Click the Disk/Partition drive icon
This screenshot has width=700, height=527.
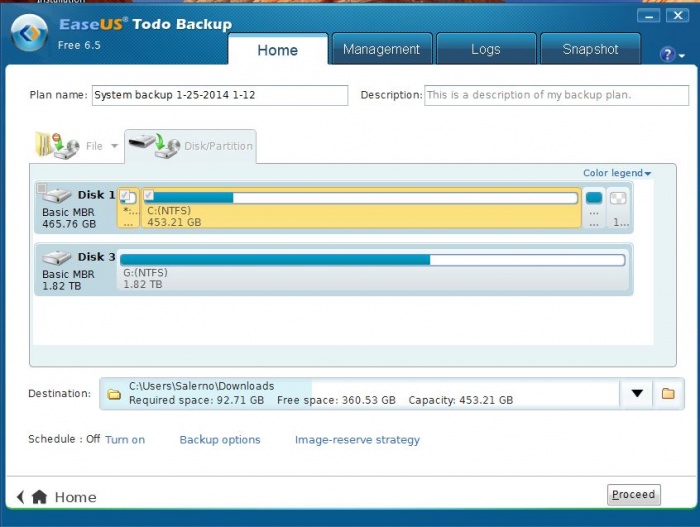[154, 146]
